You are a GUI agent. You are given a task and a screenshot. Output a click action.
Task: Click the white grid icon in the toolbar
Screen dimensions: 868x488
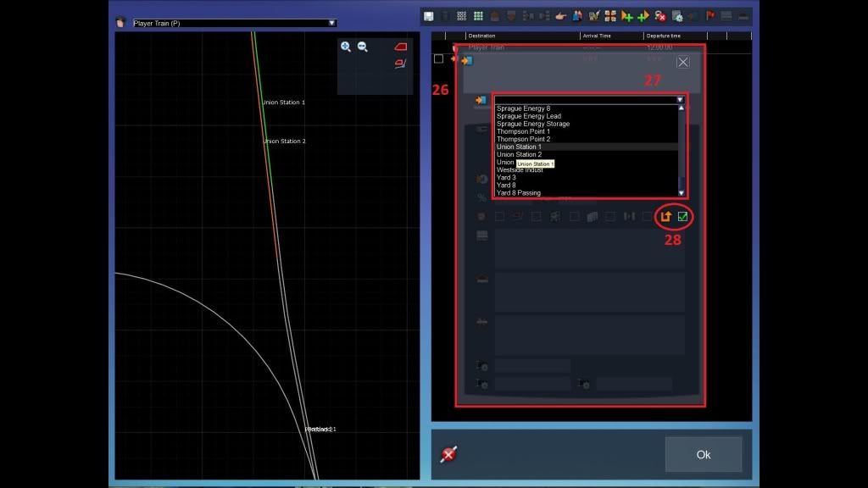click(x=461, y=16)
